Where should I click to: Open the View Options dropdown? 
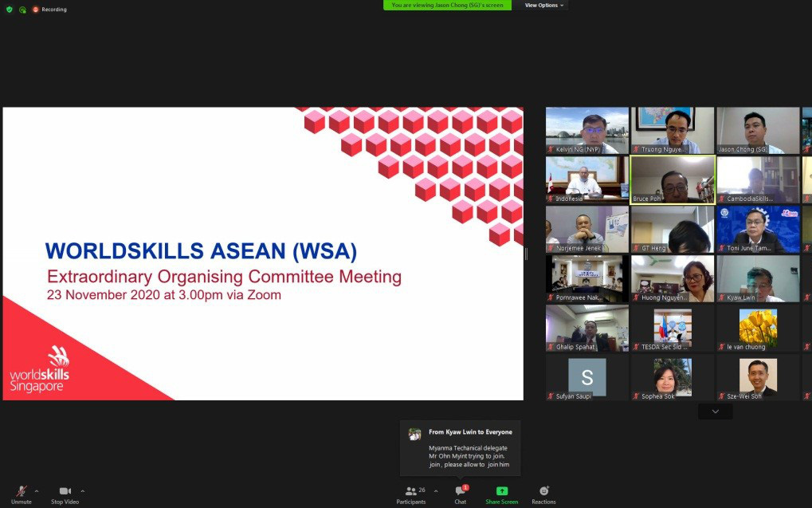click(x=543, y=5)
